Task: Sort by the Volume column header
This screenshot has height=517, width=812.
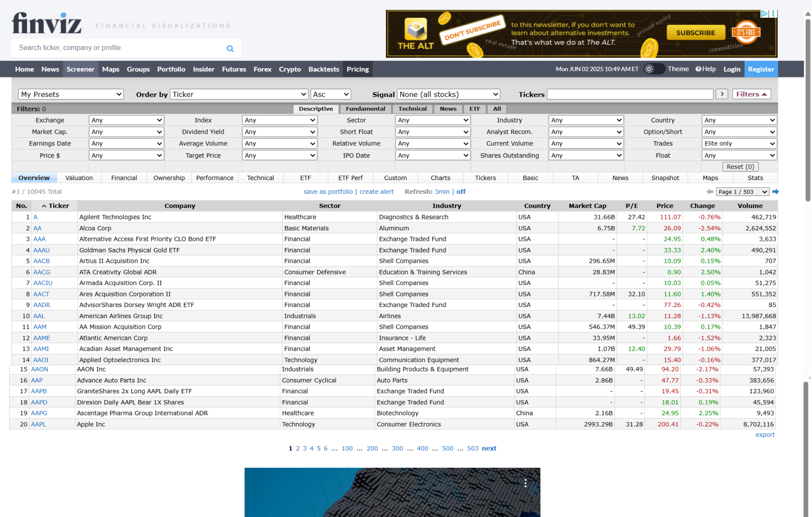Action: [x=750, y=206]
